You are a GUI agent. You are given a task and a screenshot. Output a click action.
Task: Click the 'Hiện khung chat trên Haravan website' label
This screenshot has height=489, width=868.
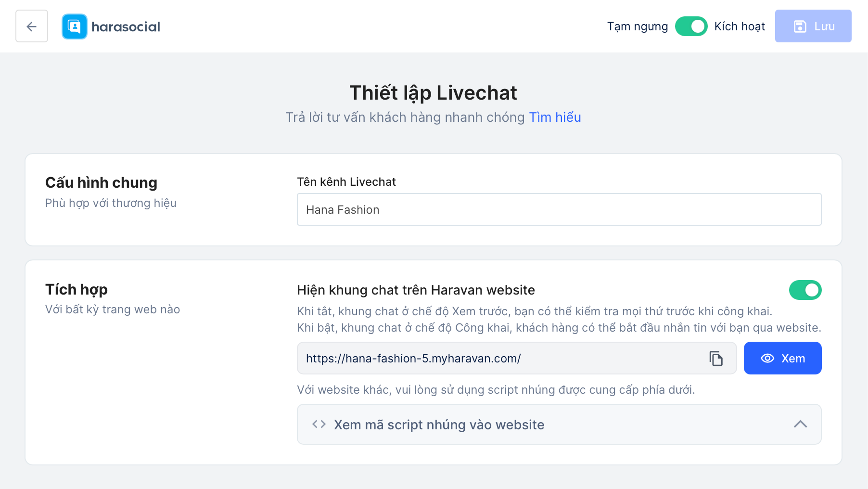(416, 290)
